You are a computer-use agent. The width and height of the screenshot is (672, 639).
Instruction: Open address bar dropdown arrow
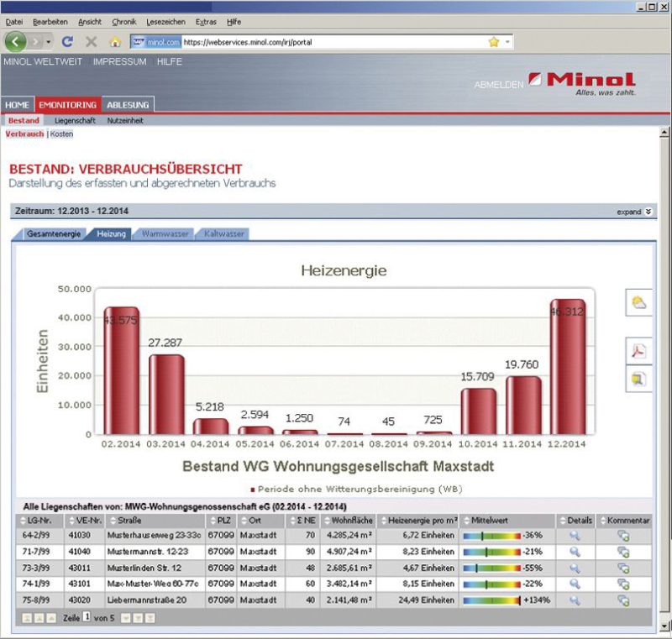(507, 42)
